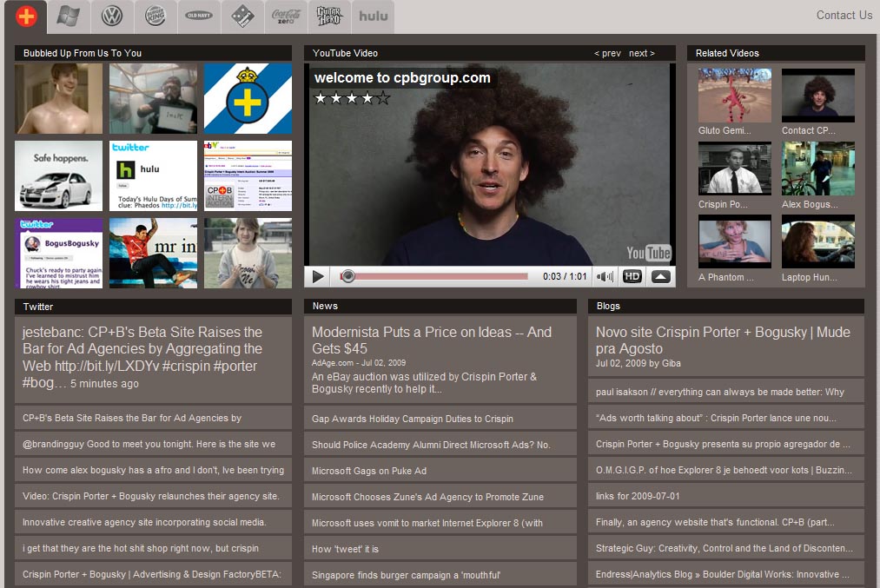Click the video progress bar
Image resolution: width=880 pixels, height=588 pixels.
434,276
